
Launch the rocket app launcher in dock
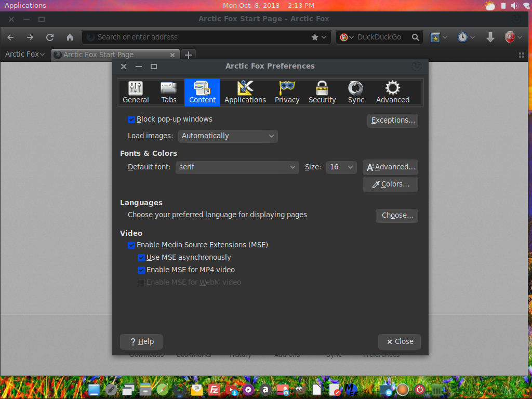pos(111,390)
